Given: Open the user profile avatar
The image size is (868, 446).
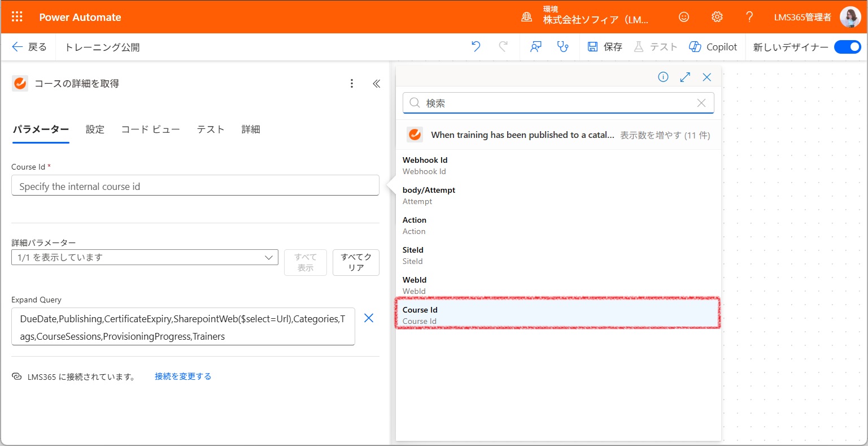Looking at the screenshot, I should tap(850, 17).
